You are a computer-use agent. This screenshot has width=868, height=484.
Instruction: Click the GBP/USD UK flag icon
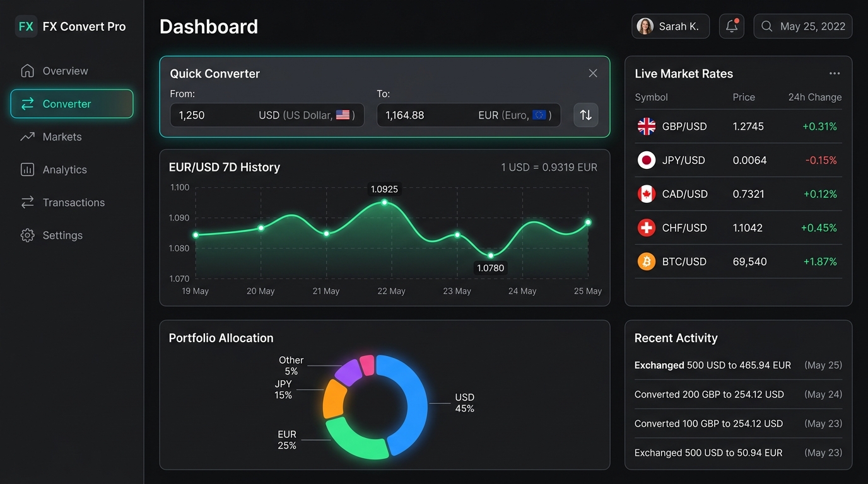(x=647, y=127)
